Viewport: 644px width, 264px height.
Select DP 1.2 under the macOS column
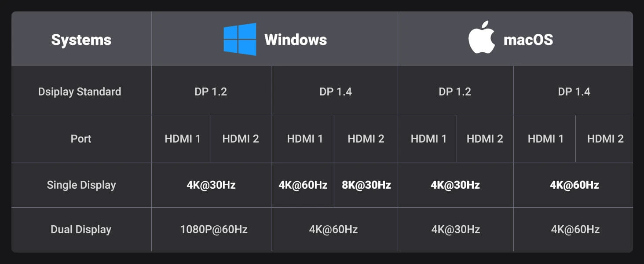(455, 92)
